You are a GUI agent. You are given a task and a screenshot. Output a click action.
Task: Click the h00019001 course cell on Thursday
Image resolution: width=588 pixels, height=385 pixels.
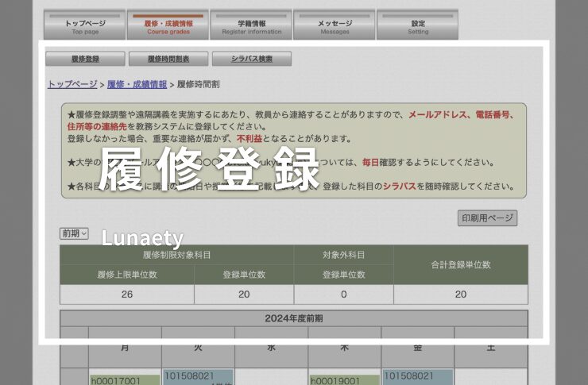(344, 379)
